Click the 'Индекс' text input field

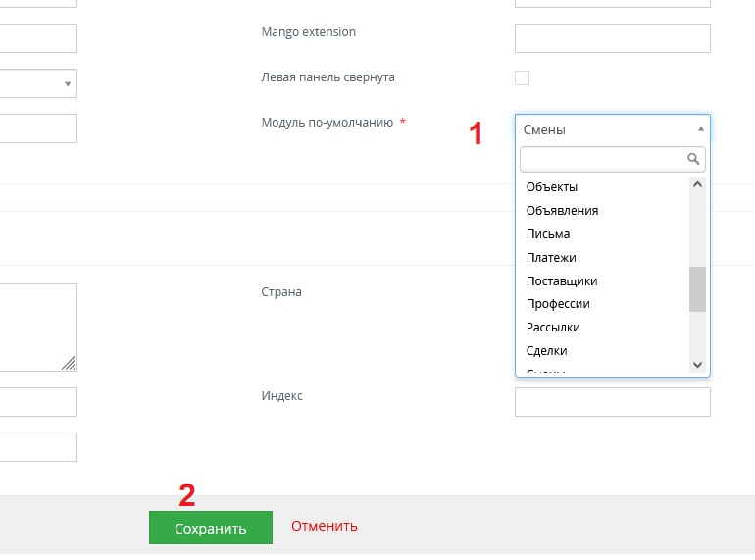click(x=612, y=402)
